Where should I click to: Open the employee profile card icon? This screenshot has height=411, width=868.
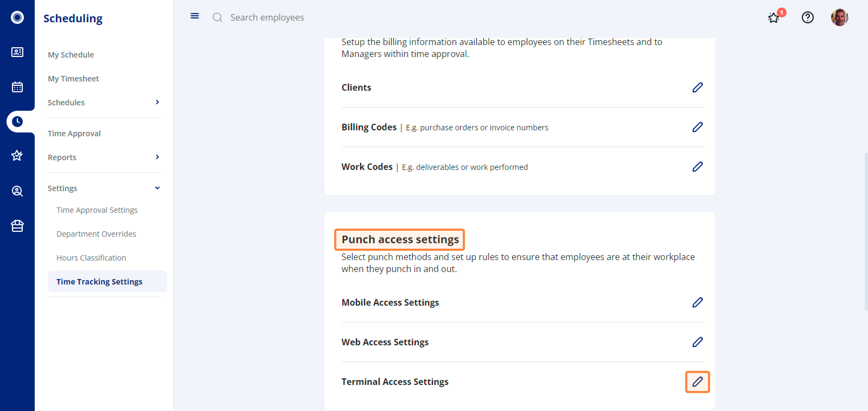[17, 52]
